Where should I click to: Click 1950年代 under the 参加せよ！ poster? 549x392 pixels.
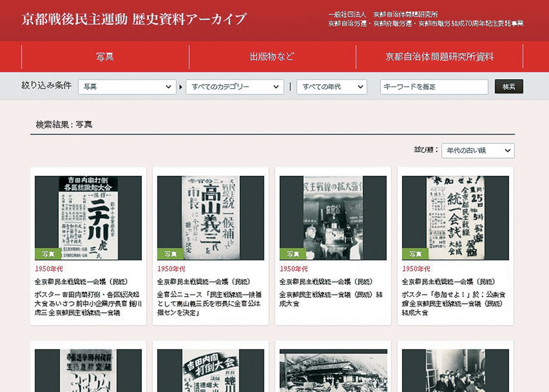click(x=416, y=269)
